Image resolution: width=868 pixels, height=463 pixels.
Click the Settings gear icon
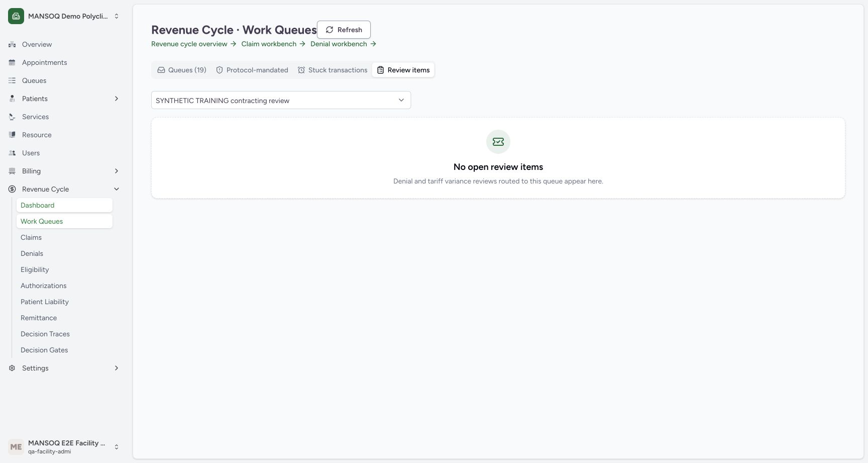(x=12, y=368)
